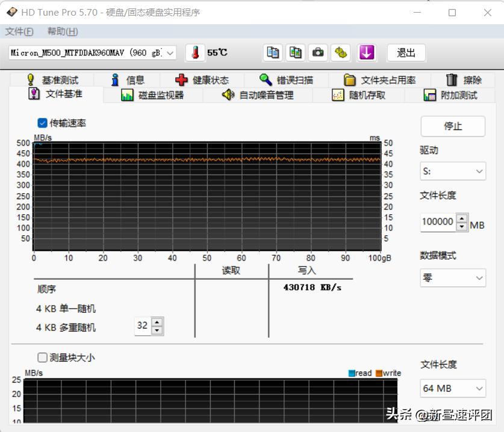Open the 64 MB file length dropdown
The height and width of the screenshot is (432, 504).
(x=452, y=389)
